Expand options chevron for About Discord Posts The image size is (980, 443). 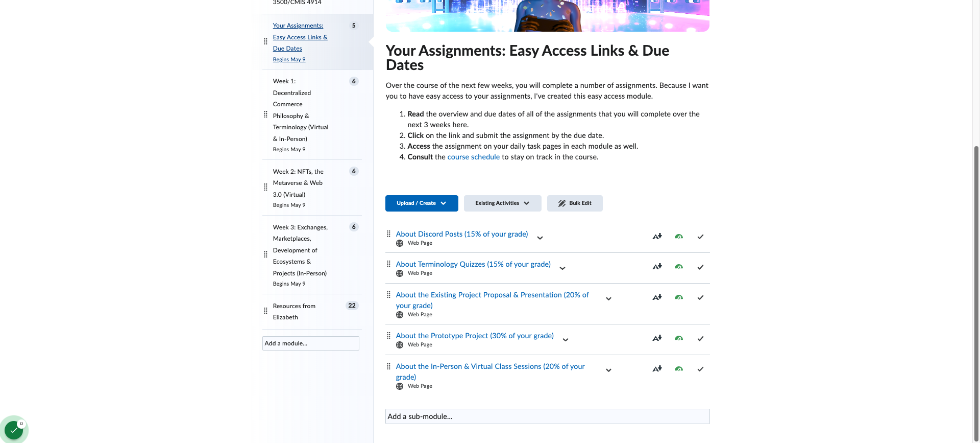tap(540, 238)
